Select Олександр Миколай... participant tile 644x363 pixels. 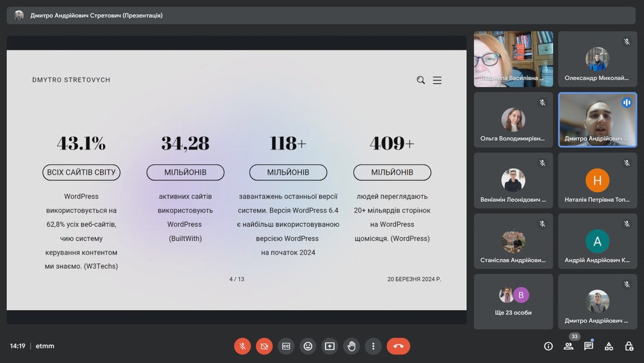(598, 59)
